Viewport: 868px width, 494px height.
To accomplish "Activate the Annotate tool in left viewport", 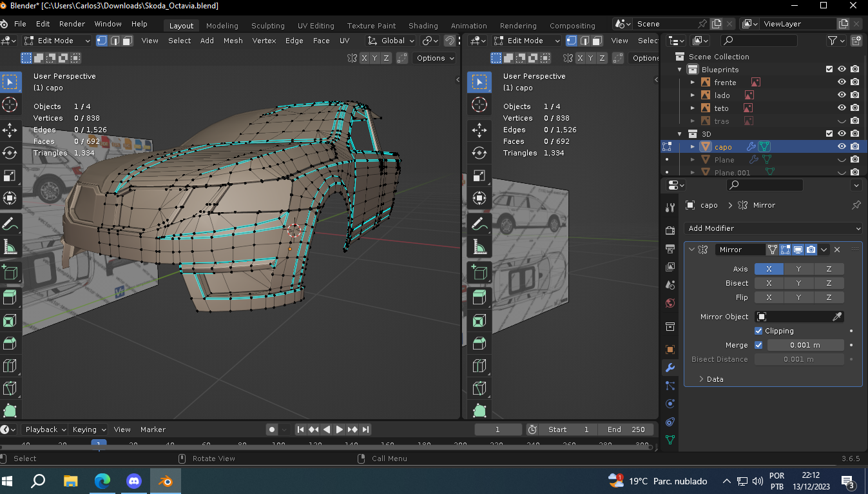I will click(10, 224).
